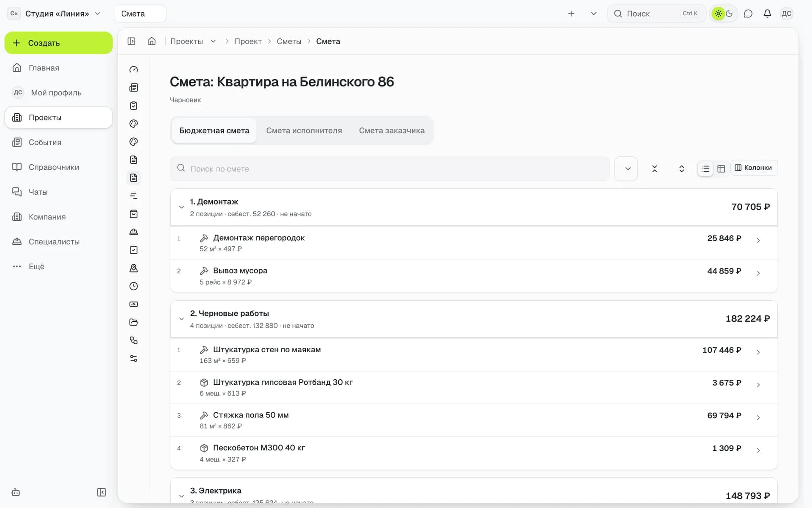
Task: Select the Бюджетная смета tab
Action: [x=214, y=130]
